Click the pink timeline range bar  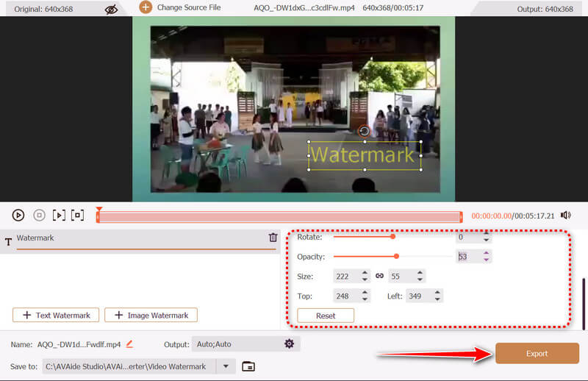click(279, 217)
